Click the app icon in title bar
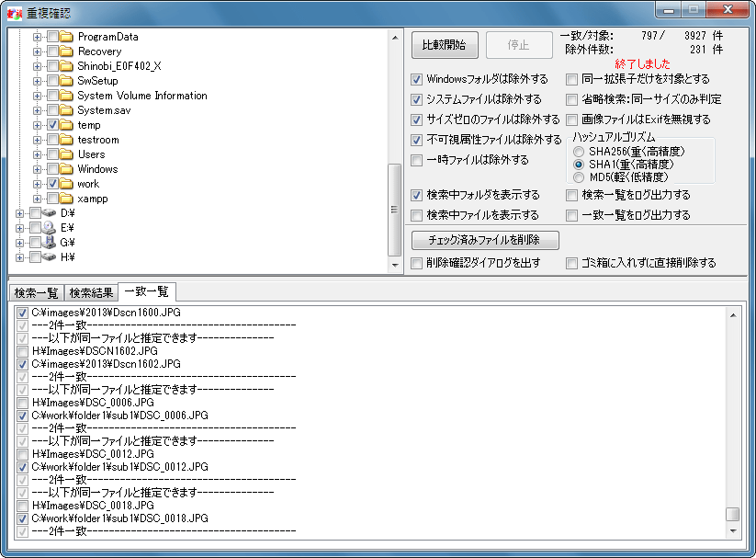This screenshot has height=558, width=756. coord(16,14)
